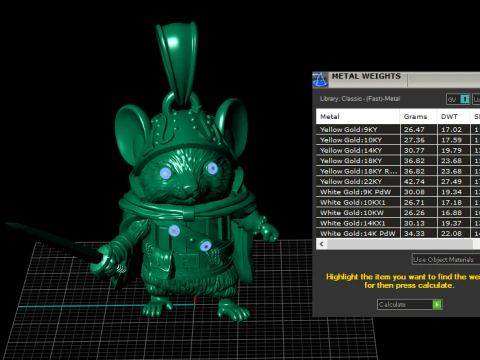Viewport: 480px width, 360px height.
Task: Select the Yellow Gold:9KY row
Action: coord(398,129)
